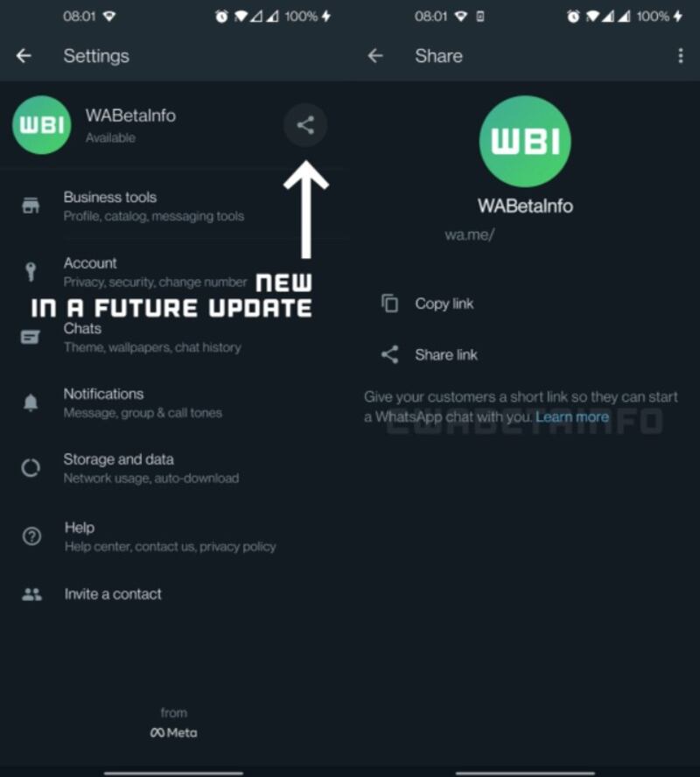The width and height of the screenshot is (700, 777).
Task: Click the Business tools storefront icon
Action: tap(31, 206)
